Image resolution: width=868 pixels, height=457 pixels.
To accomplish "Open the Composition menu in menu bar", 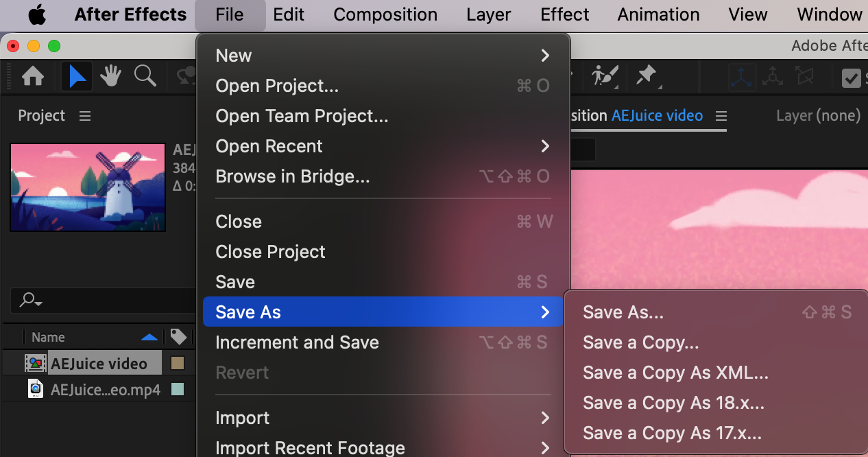I will pyautogui.click(x=385, y=14).
